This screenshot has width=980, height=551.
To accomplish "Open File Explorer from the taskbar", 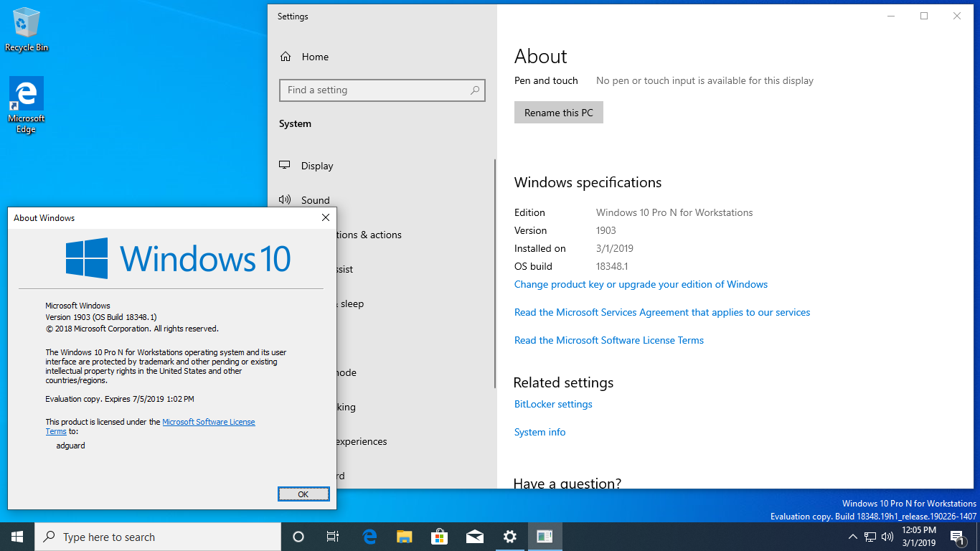I will point(405,537).
